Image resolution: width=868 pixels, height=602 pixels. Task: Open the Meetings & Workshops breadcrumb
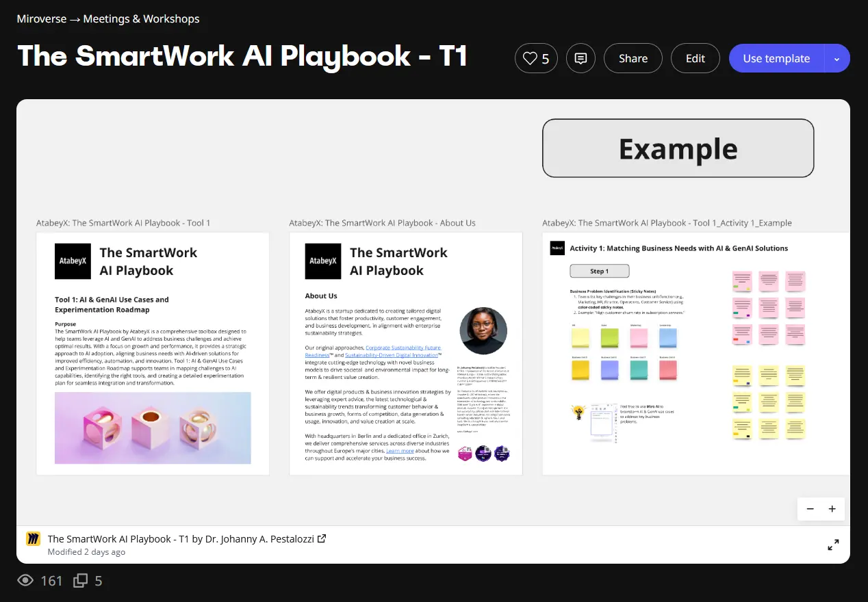click(142, 19)
